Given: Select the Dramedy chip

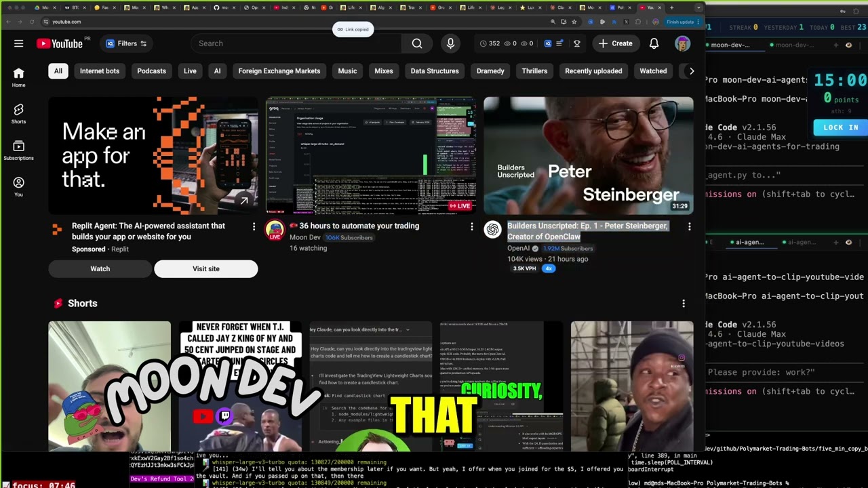Looking at the screenshot, I should coord(490,71).
